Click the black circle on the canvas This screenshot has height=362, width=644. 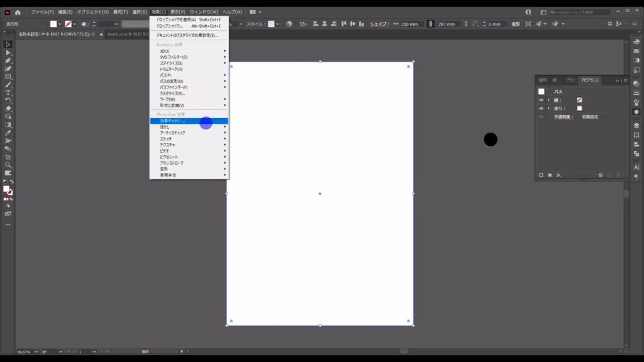(491, 140)
